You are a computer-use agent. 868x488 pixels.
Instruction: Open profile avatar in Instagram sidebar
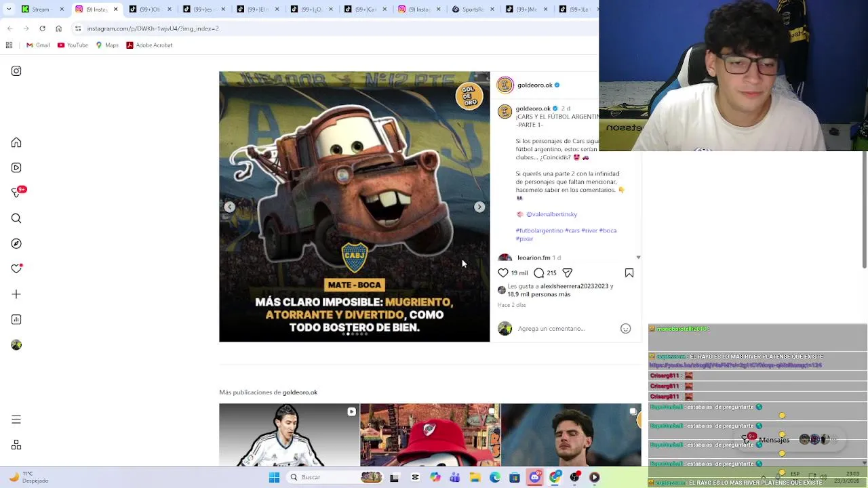(x=16, y=345)
